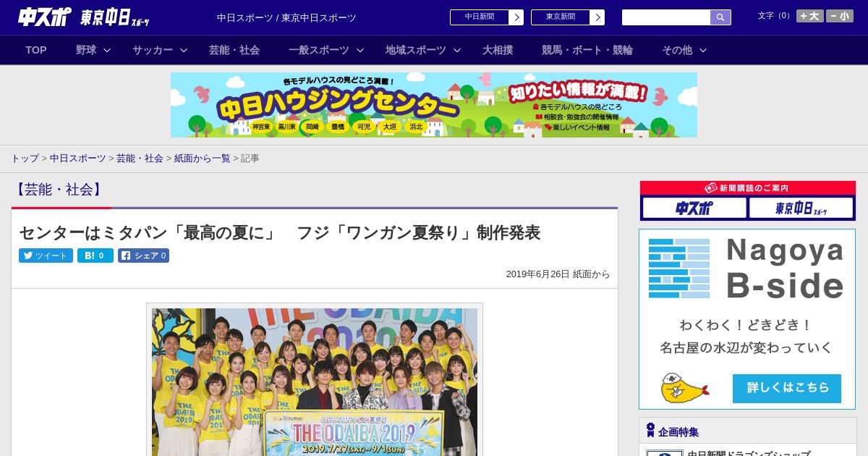Click the Facebook シェア button
868x456 pixels.
143,256
